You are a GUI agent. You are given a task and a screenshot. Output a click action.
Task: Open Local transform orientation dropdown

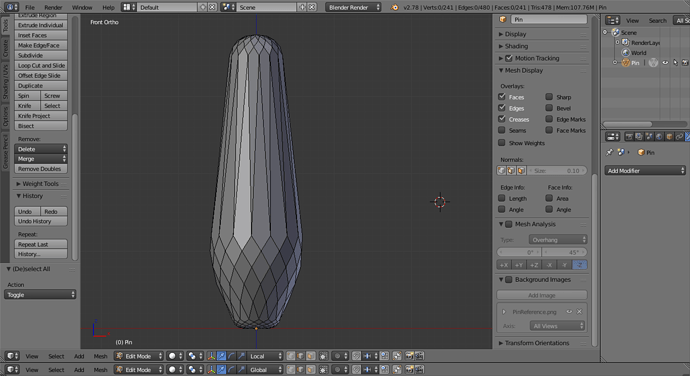(x=265, y=356)
